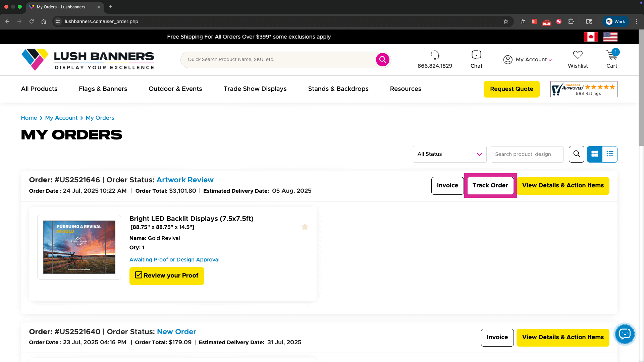
Task: Open the Gold Revival product thumbnail
Action: [79, 247]
